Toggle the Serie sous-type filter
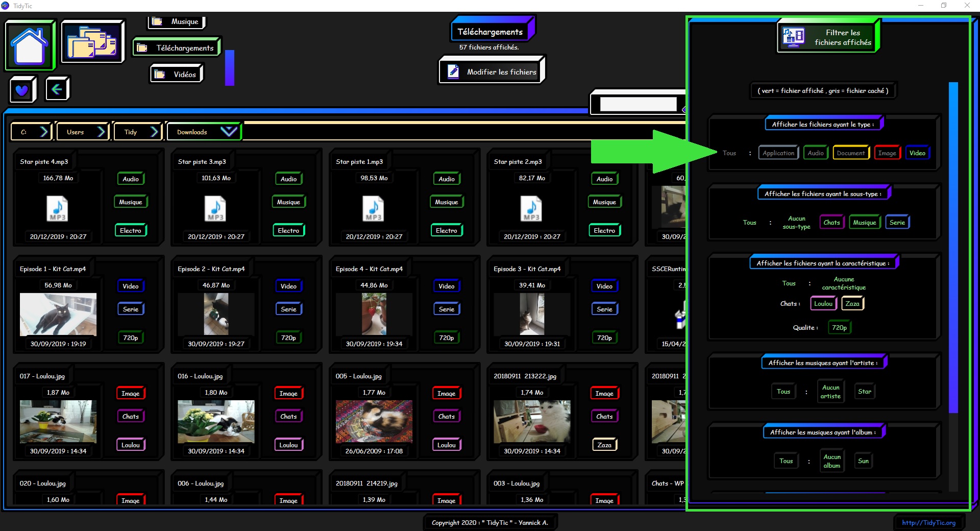 (x=897, y=222)
